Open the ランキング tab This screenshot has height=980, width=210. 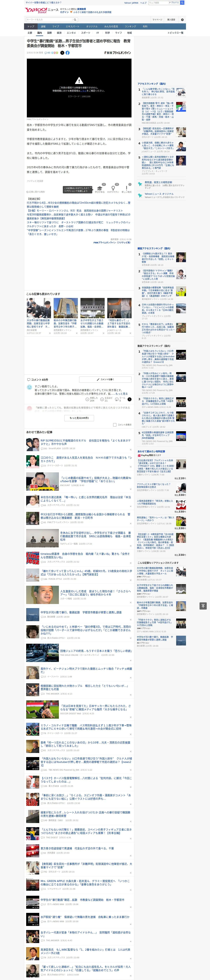pos(130,27)
